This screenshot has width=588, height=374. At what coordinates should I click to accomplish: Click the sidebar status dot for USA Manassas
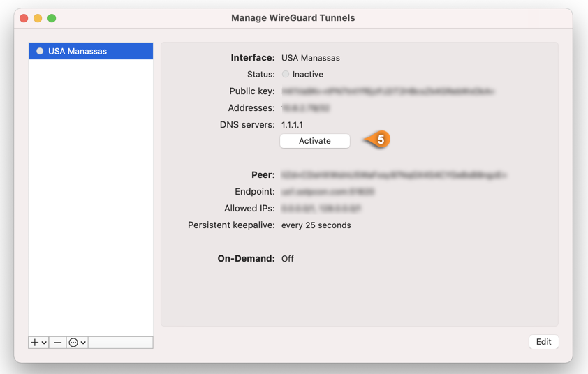click(x=40, y=51)
